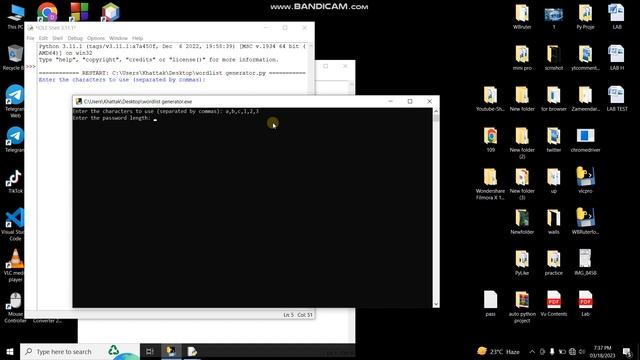Screen dimensions: 640x360
Task: Select the 'Lab' PDF icon
Action: pyautogui.click(x=585, y=304)
